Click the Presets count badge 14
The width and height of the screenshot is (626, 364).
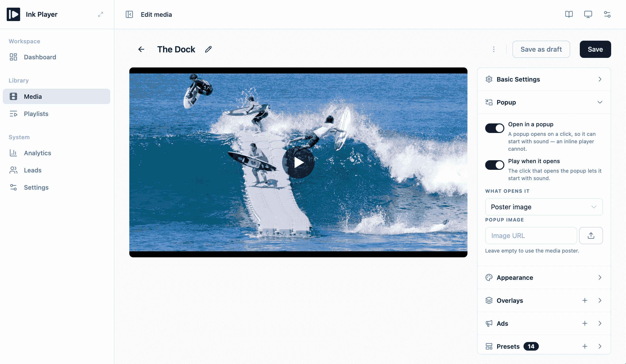tap(531, 346)
